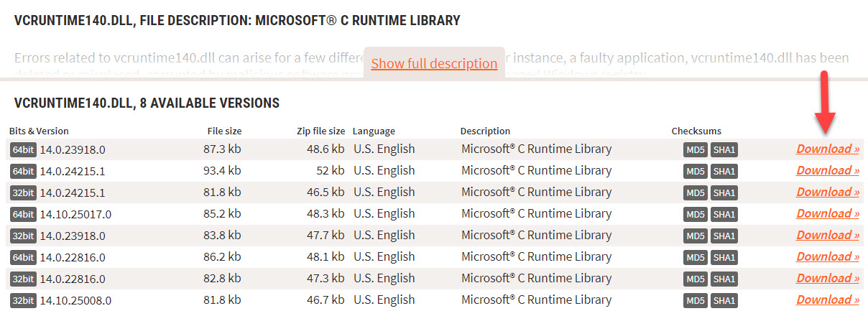The image size is (868, 311).
Task: Click the Show full description link
Action: click(x=434, y=63)
